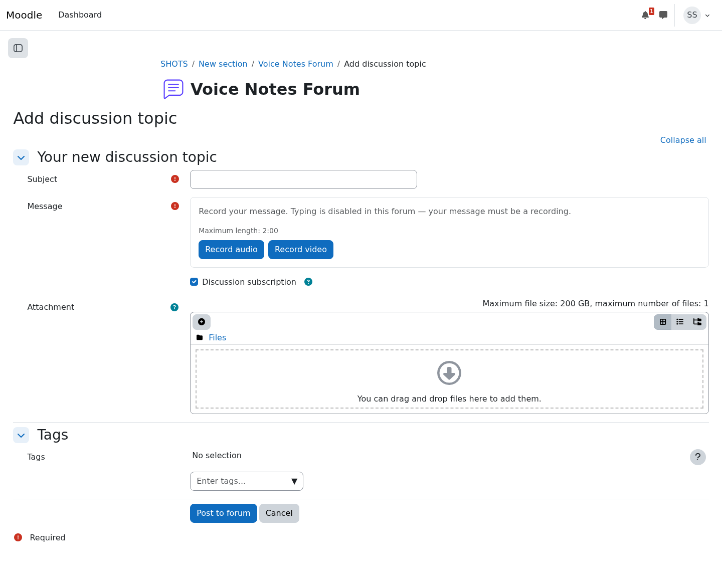Image resolution: width=722 pixels, height=588 pixels.
Task: Open the notifications bell
Action: (645, 15)
